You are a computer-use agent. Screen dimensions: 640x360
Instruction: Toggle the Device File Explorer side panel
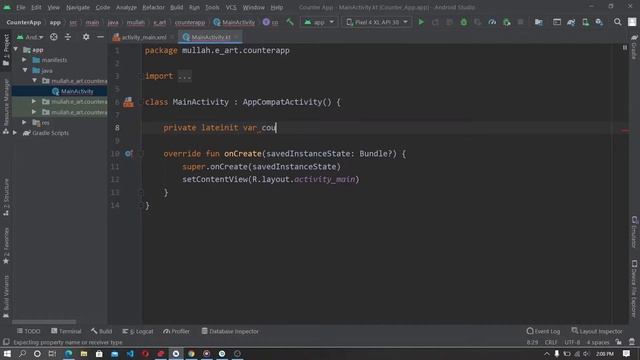(634, 288)
